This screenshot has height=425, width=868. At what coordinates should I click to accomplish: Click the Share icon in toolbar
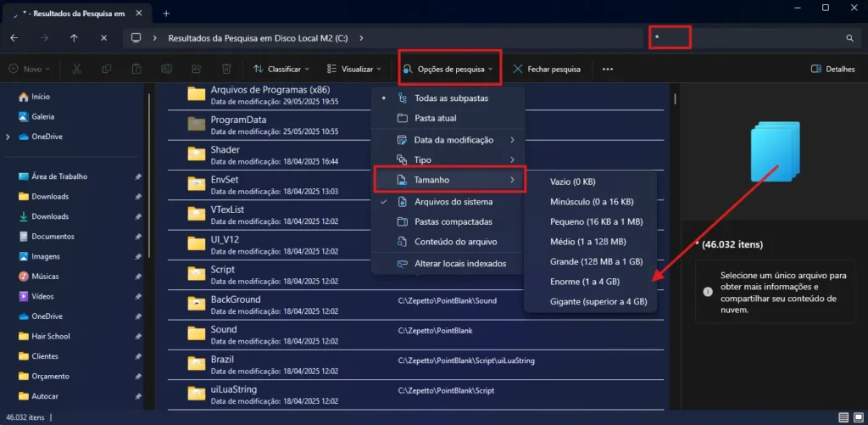click(x=196, y=70)
